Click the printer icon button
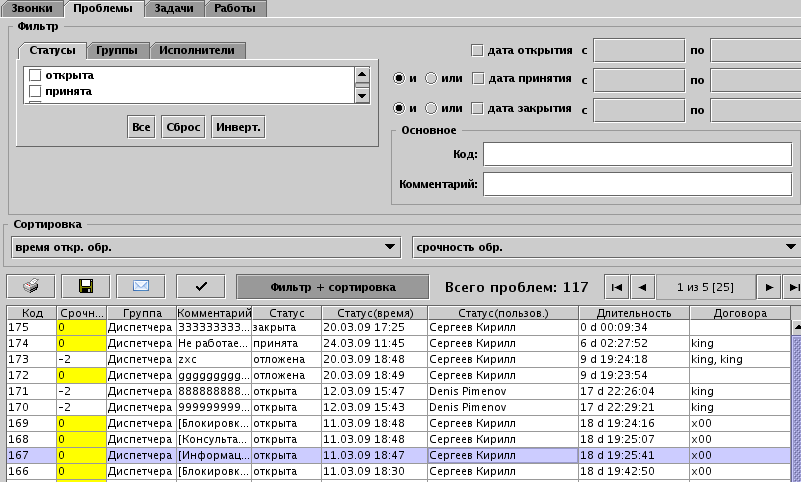 (x=30, y=287)
